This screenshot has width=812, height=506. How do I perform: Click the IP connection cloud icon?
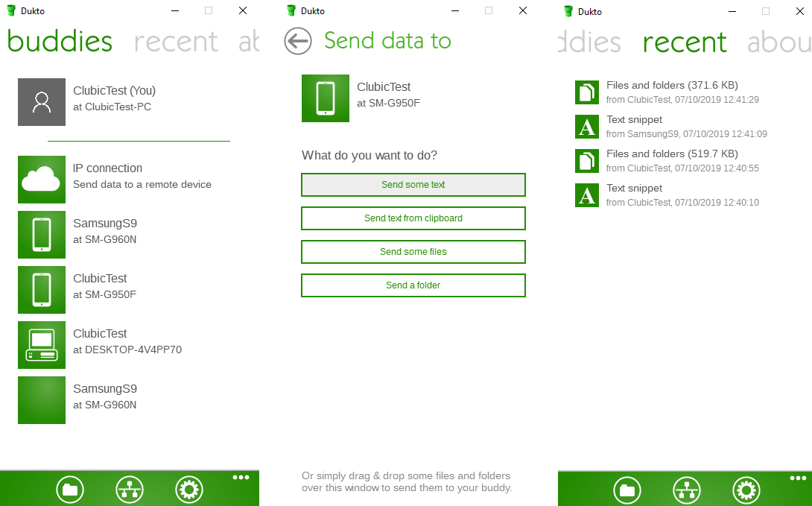pos(42,179)
